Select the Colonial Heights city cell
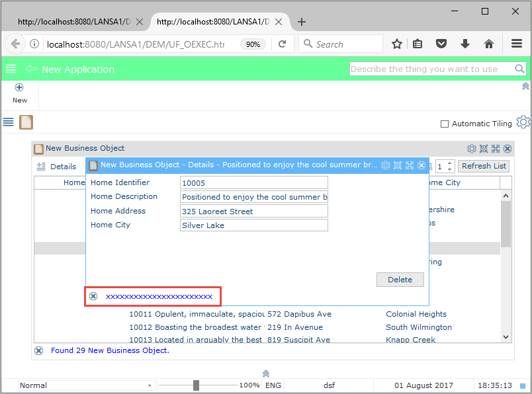Screen dimensions: 532x394 (416, 314)
